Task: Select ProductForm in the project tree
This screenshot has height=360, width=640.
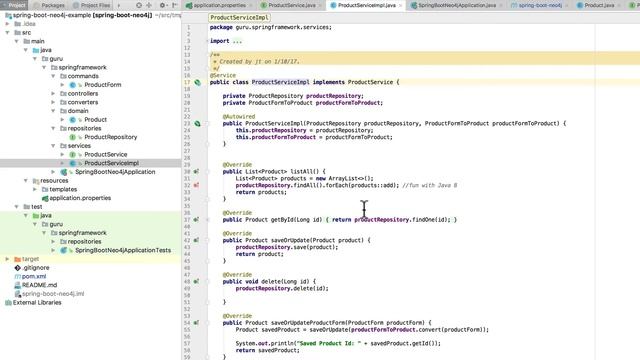Action: click(103, 84)
